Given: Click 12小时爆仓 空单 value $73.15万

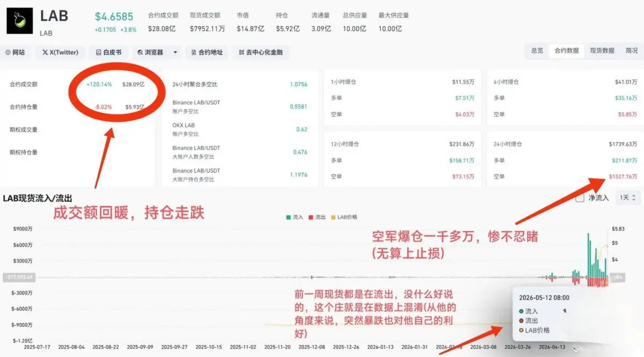Looking at the screenshot, I should [463, 176].
